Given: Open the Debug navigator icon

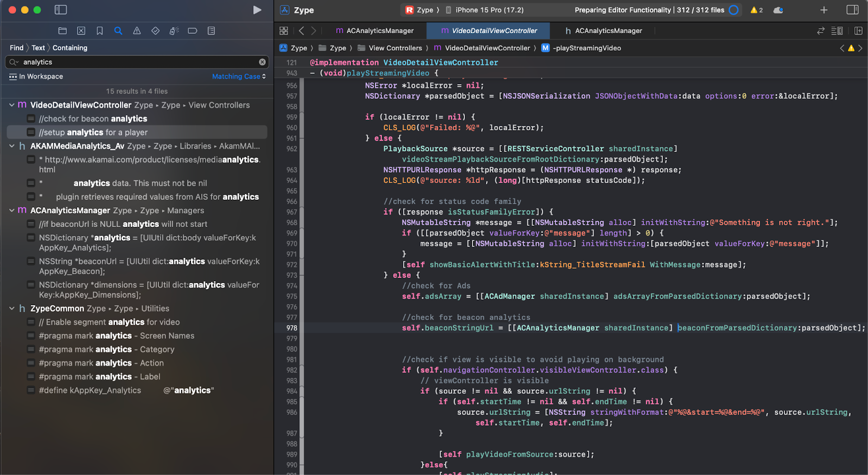Looking at the screenshot, I should (174, 31).
